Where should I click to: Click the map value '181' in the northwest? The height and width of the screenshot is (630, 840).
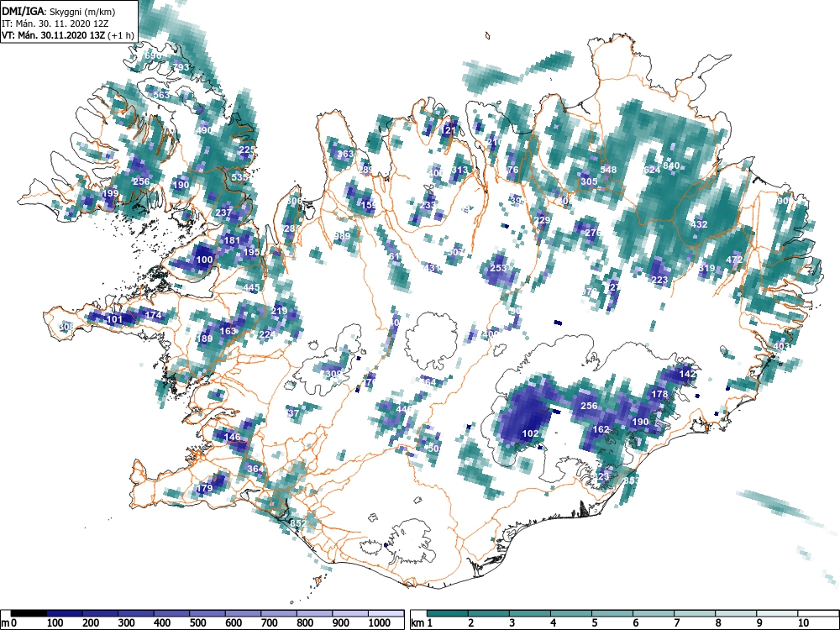coord(232,240)
